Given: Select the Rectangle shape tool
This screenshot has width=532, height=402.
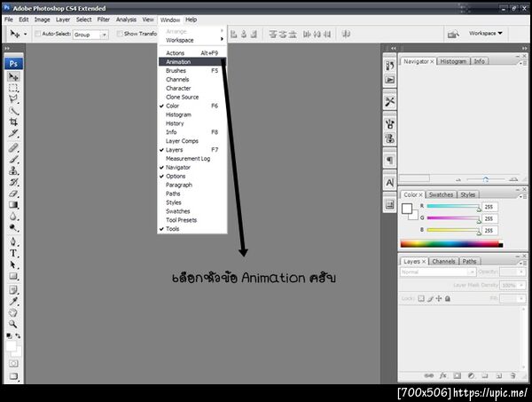Looking at the screenshot, I should 13,276.
